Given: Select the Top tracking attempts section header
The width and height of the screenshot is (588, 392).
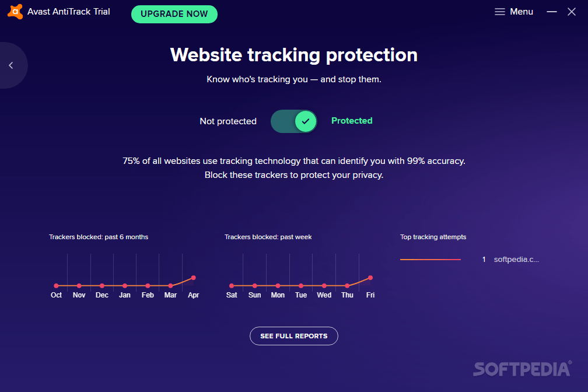Looking at the screenshot, I should [x=433, y=237].
